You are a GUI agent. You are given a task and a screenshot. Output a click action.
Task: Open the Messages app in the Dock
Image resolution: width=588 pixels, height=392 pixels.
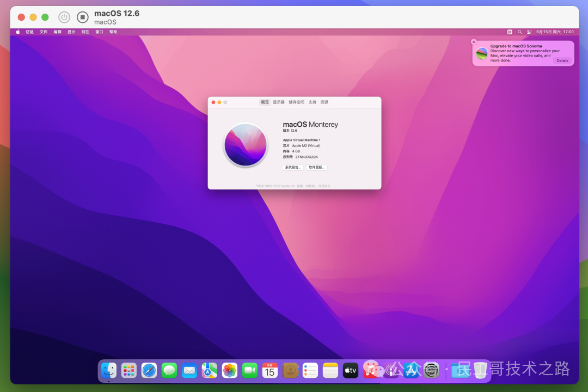point(169,371)
